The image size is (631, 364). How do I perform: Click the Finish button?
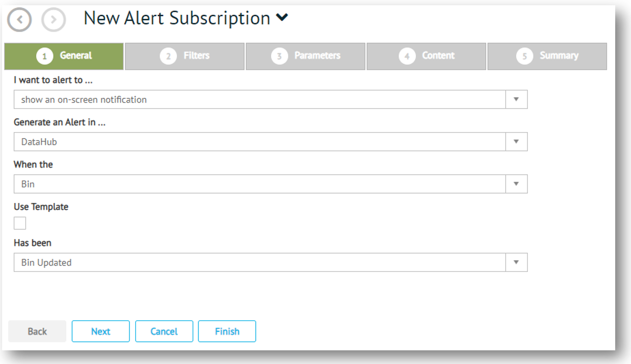(227, 331)
